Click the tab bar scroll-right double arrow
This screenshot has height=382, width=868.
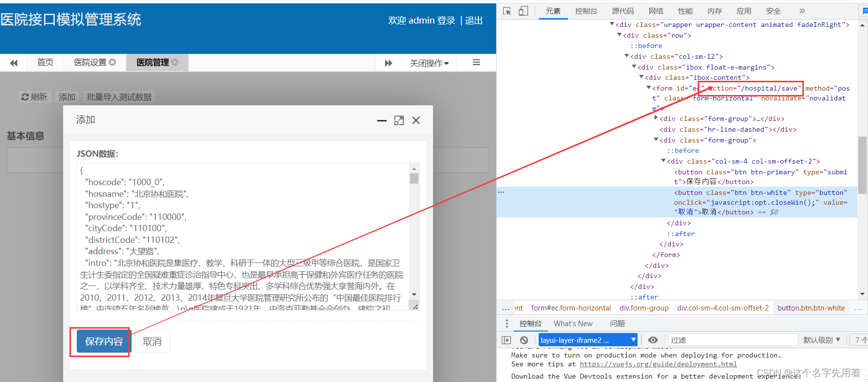point(388,63)
